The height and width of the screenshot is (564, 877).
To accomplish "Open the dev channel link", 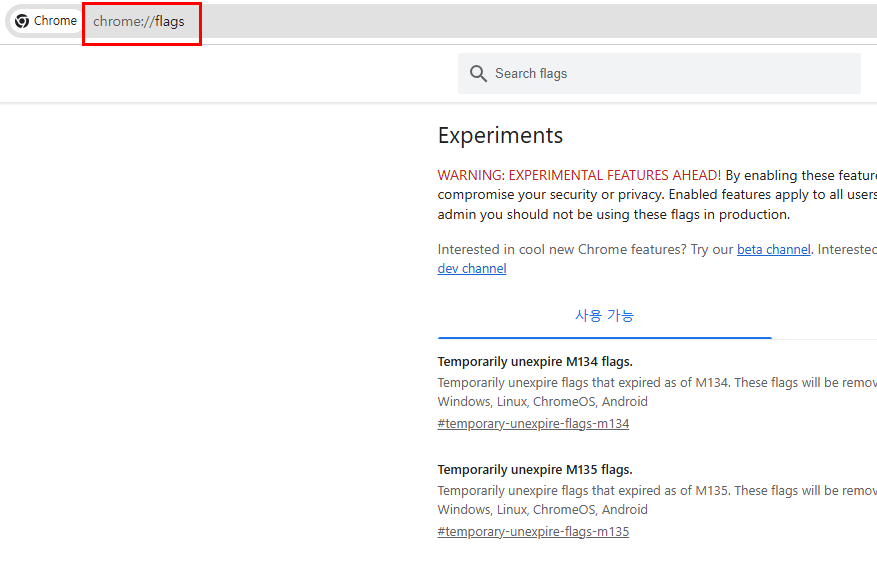I will tap(471, 269).
